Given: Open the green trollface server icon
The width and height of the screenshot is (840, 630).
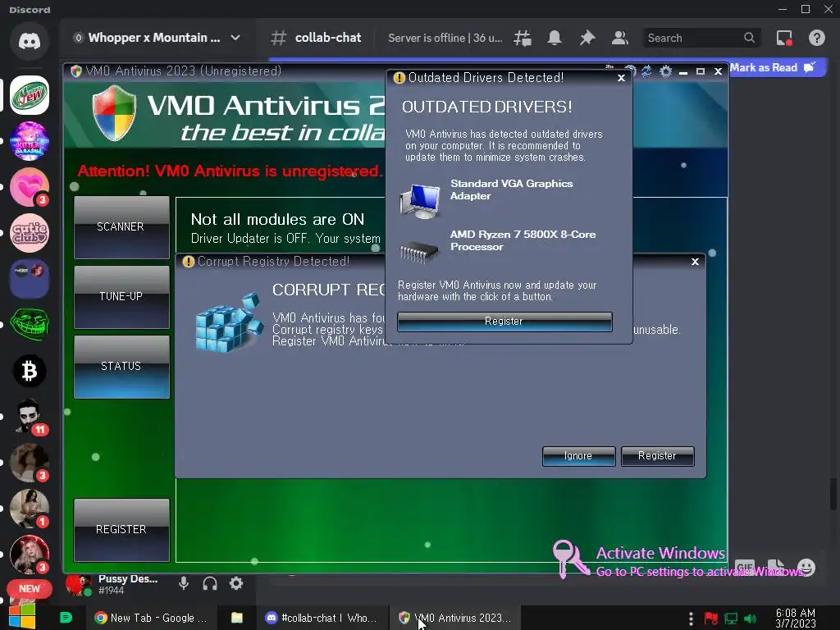Looking at the screenshot, I should point(30,325).
